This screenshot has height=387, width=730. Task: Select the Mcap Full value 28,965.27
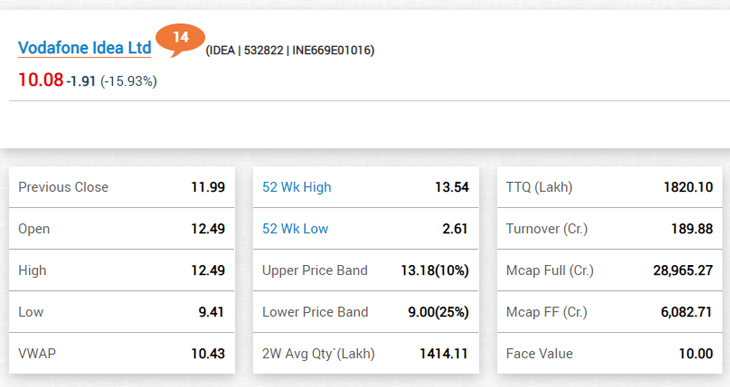pyautogui.click(x=683, y=270)
